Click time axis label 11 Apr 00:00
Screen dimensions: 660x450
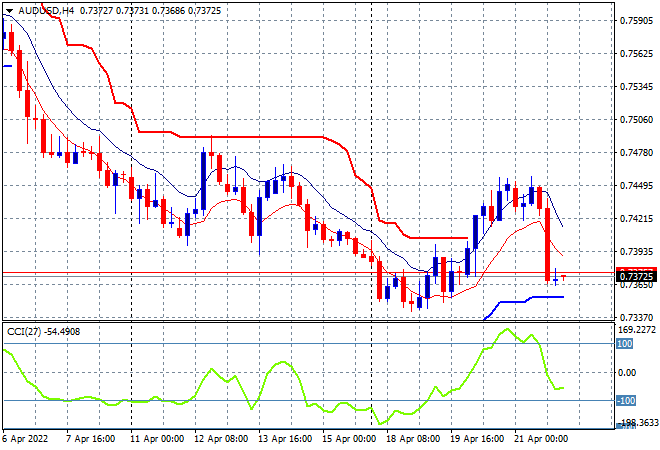point(157,439)
